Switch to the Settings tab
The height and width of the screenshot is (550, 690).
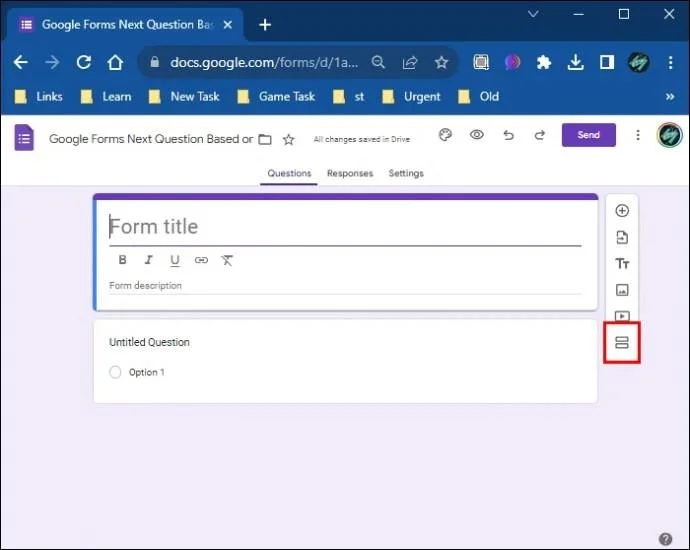click(406, 173)
